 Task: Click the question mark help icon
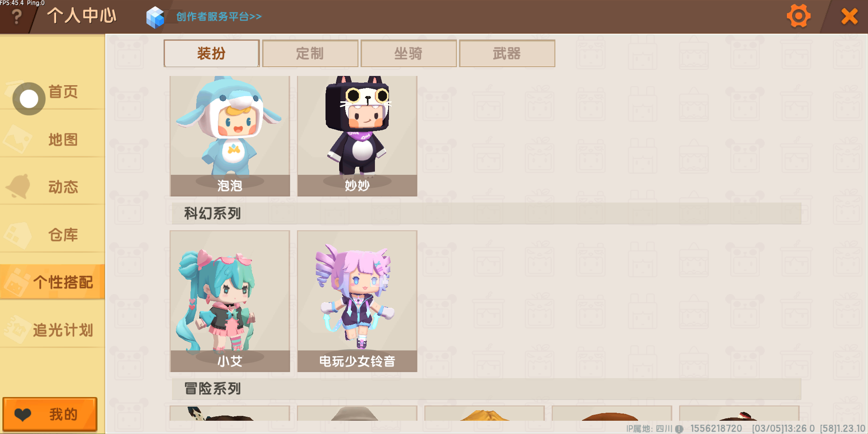[x=16, y=17]
